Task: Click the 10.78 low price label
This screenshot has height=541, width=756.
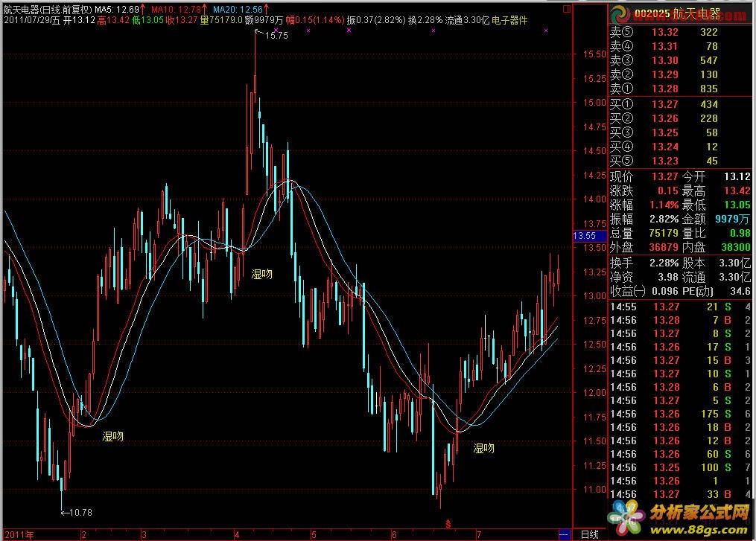Action: 80,513
